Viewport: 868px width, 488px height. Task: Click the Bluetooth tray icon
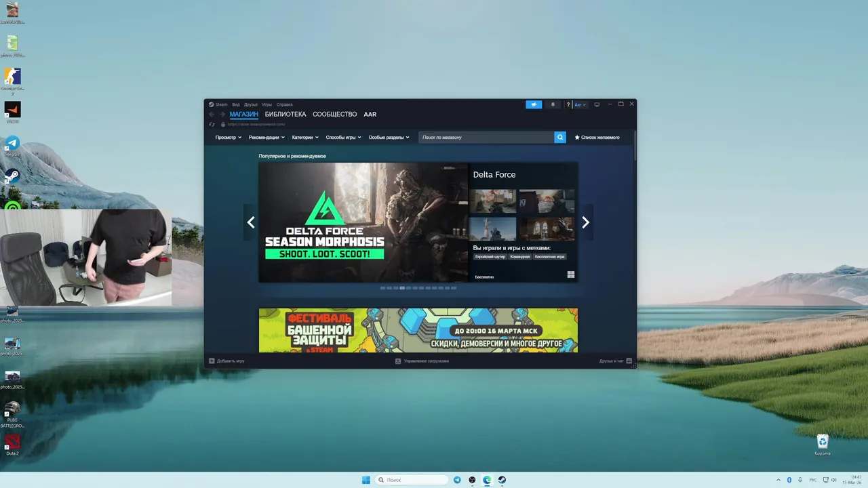[x=789, y=480]
